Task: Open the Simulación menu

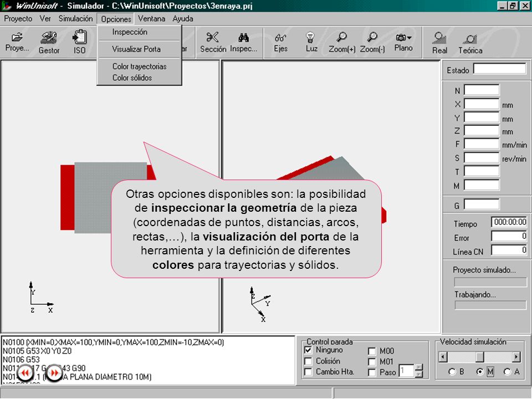Action: coord(75,19)
